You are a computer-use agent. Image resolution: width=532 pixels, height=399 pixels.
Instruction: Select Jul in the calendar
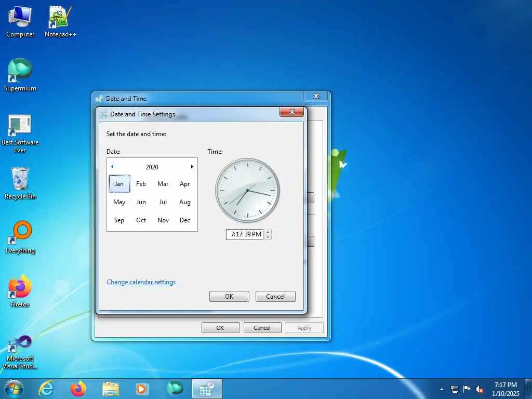coord(163,202)
